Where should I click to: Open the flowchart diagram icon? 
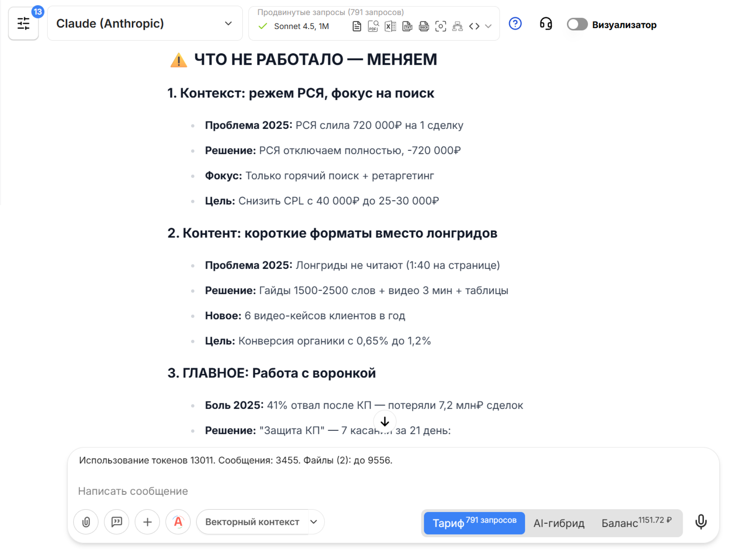click(458, 26)
